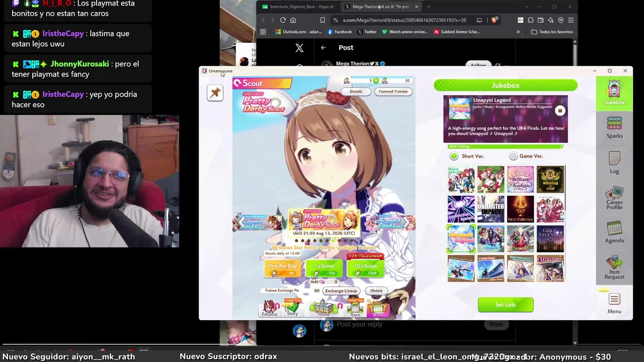
Task: Use the One Per Day scout button
Action: click(x=283, y=269)
